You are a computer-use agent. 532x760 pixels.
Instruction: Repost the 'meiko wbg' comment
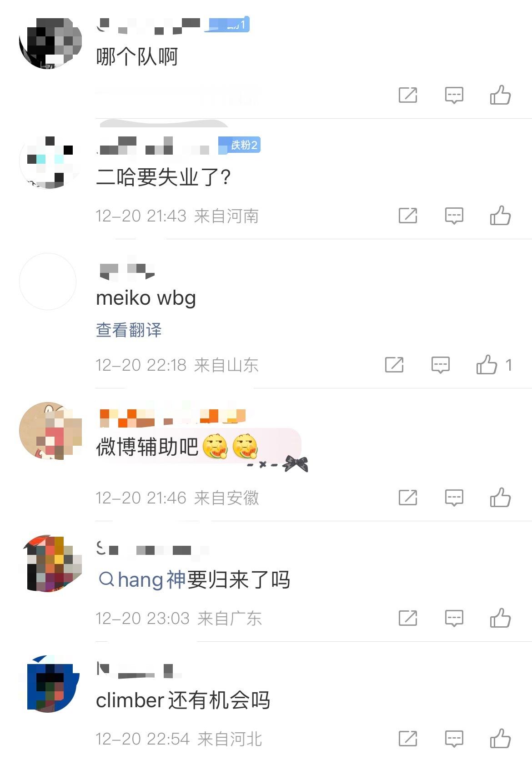[x=394, y=365]
